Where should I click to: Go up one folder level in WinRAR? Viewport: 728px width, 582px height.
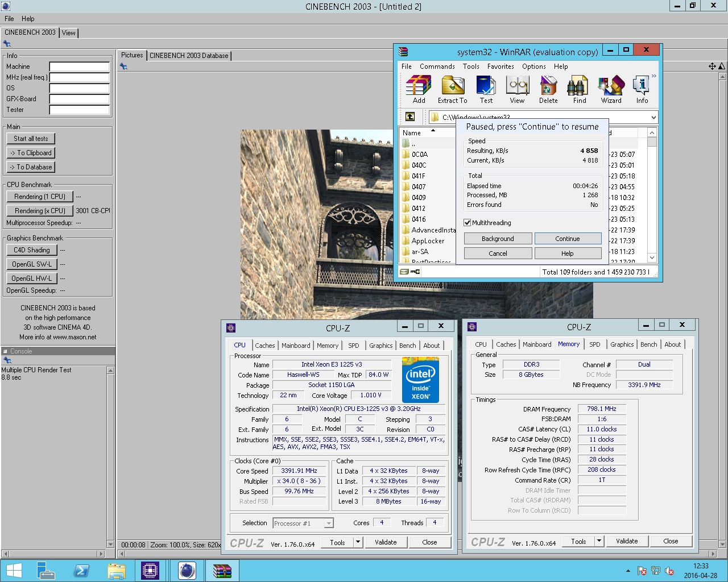click(x=410, y=117)
